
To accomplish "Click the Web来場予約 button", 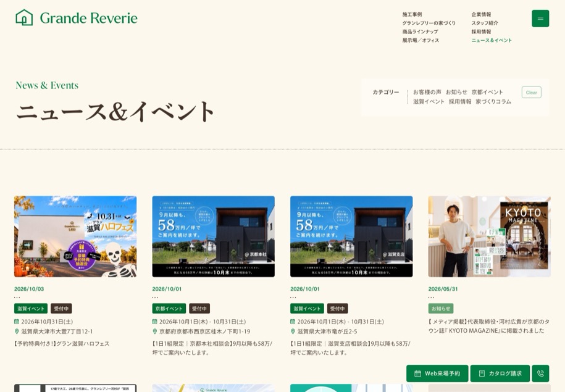I will [x=437, y=373].
